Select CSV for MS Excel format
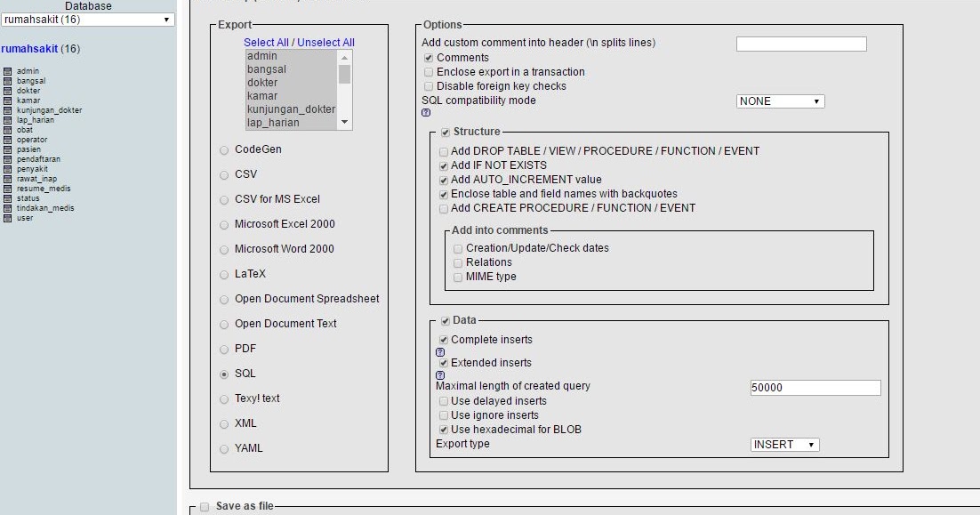 [x=224, y=201]
